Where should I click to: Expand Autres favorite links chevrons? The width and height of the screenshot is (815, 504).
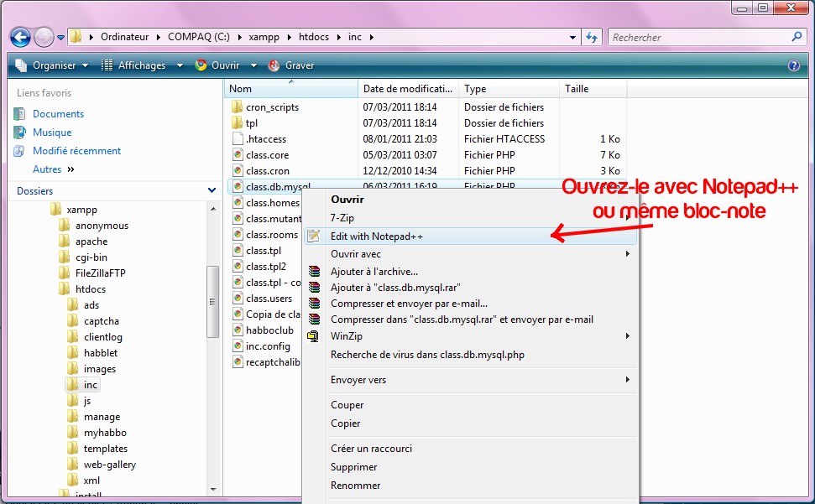pos(71,169)
